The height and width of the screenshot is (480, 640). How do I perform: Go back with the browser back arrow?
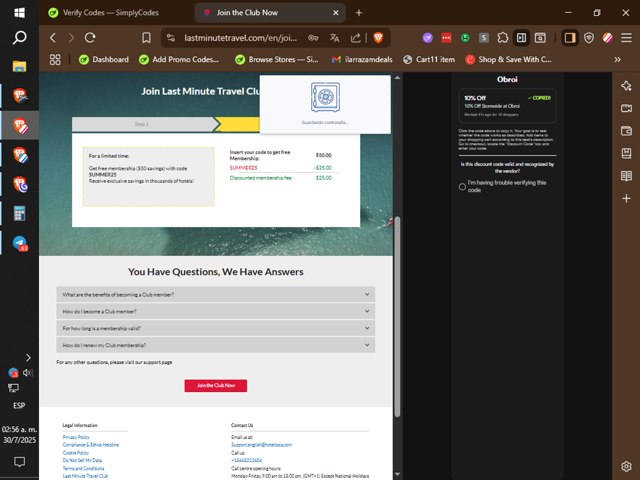53,38
